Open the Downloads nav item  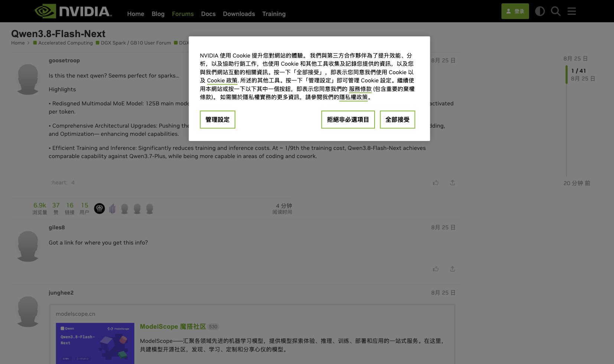[239, 14]
